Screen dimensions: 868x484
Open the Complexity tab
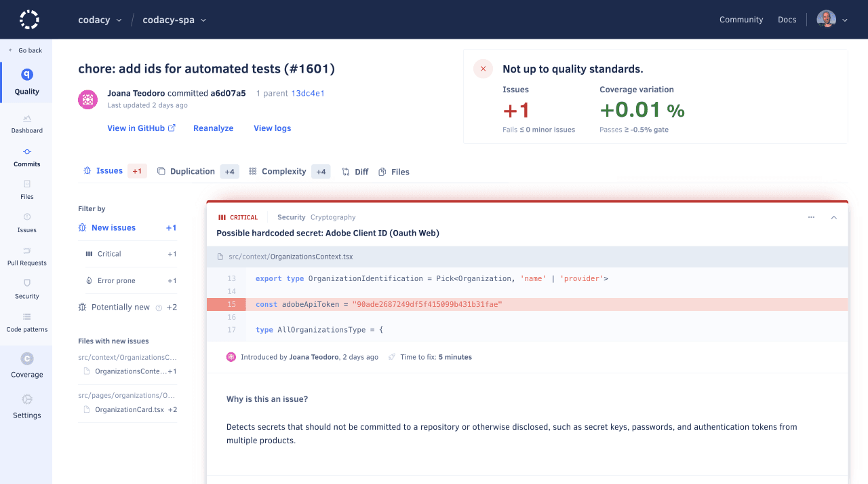click(283, 171)
